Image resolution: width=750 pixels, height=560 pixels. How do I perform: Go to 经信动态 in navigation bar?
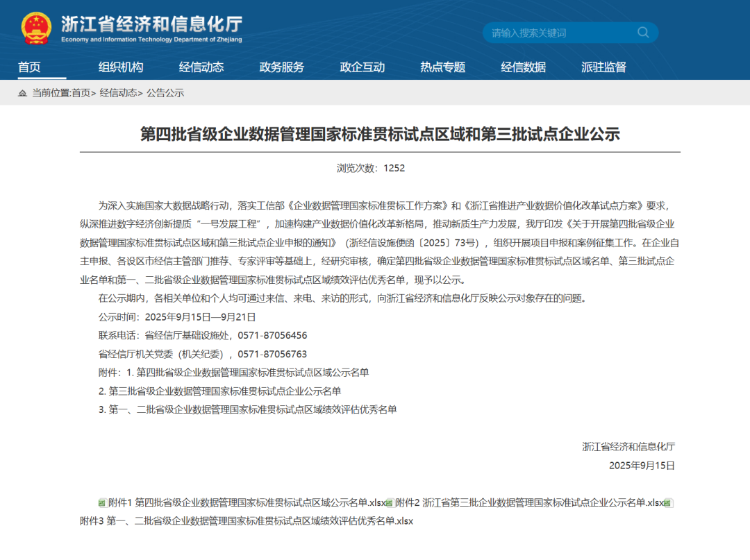201,67
